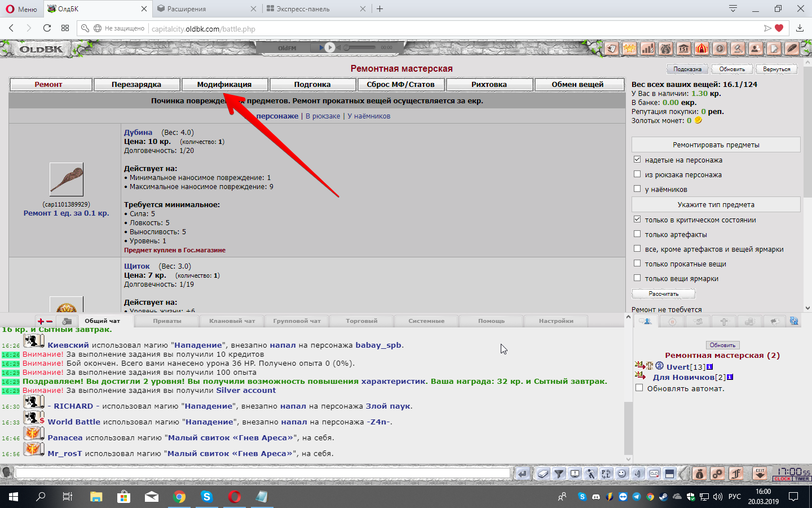Click the EXIT arrow icon
This screenshot has height=508, width=812.
pyautogui.click(x=760, y=473)
